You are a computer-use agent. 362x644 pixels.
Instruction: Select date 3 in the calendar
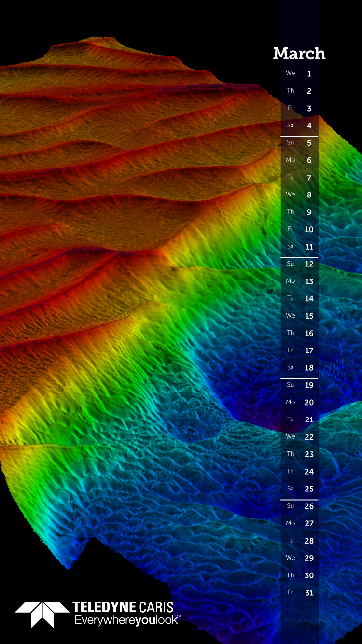[309, 109]
